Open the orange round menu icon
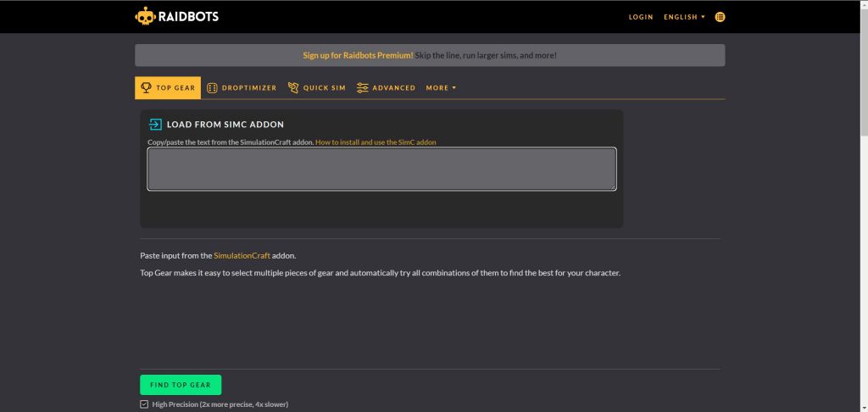The height and width of the screenshot is (412, 868). [x=720, y=17]
